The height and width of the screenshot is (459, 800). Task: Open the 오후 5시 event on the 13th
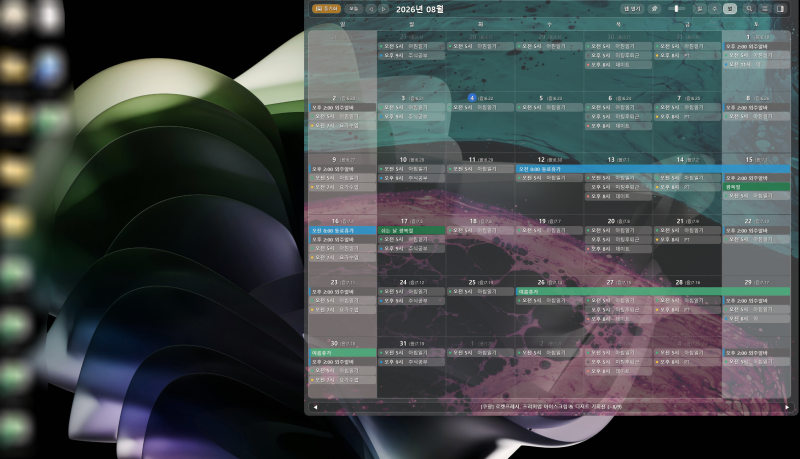[x=618, y=187]
